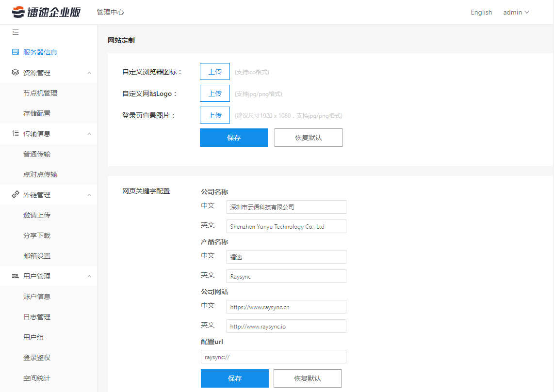Image resolution: width=554 pixels, height=392 pixels.
Task: Switch interface language to English
Action: click(481, 12)
